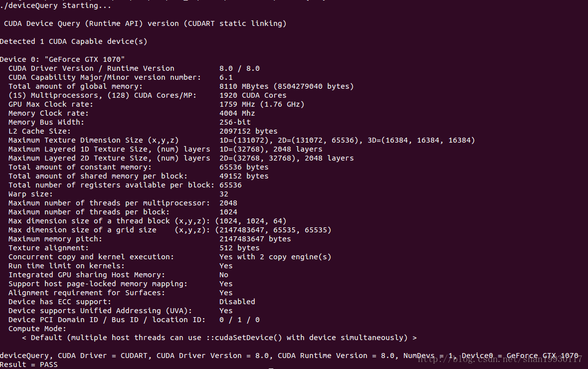Screen dimensions: 588x369
Task: Click the ECC support "Disabled" value
Action: (x=237, y=302)
